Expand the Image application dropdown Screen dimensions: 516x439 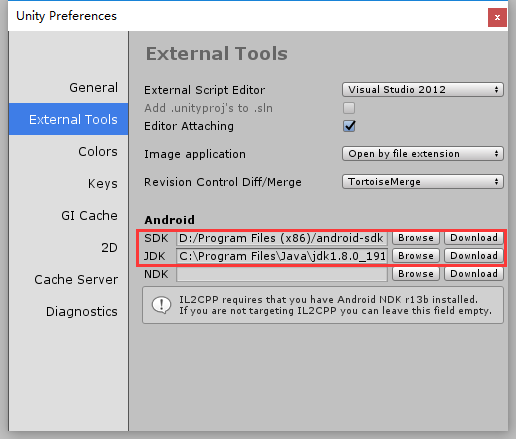pos(423,154)
